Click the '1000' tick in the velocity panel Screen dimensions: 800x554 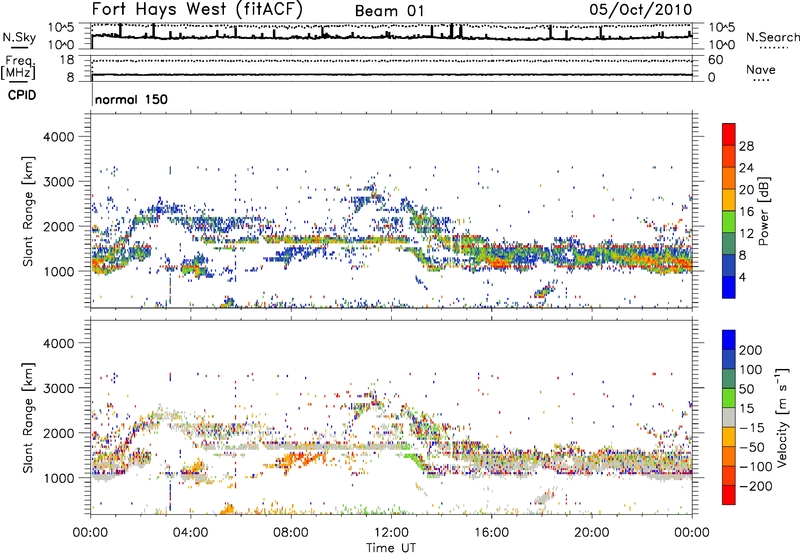tap(58, 478)
